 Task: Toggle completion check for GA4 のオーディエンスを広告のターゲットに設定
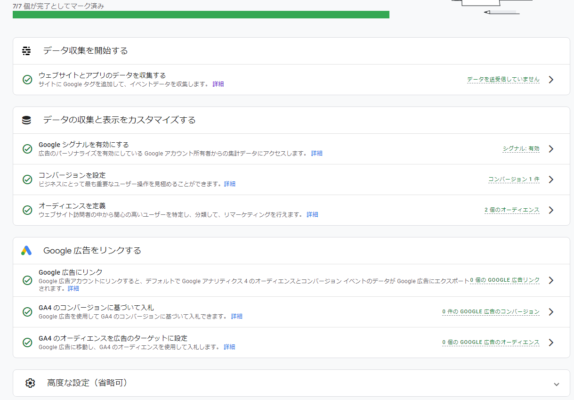[x=27, y=343]
